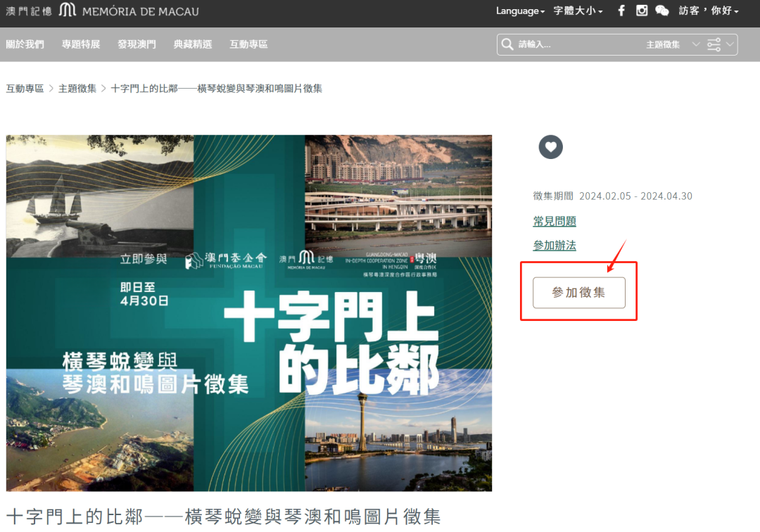Click the search magnifier icon
Viewport: 760px width, 532px height.
tap(507, 44)
